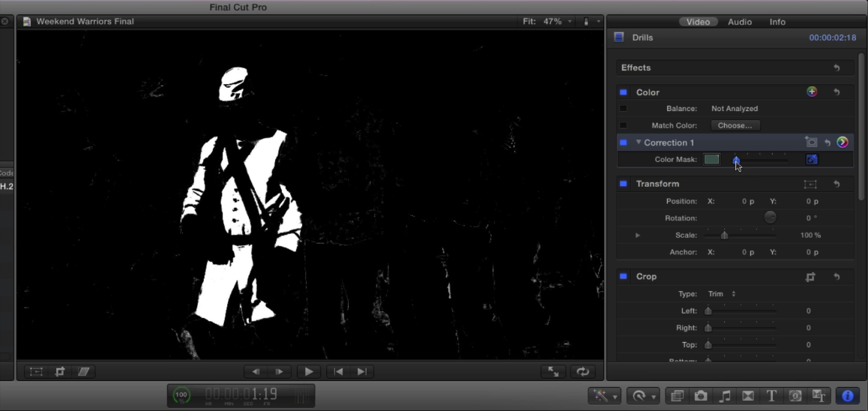Viewport: 868px width, 411px height.
Task: Open the Enhancements magic wand menu
Action: pos(604,396)
